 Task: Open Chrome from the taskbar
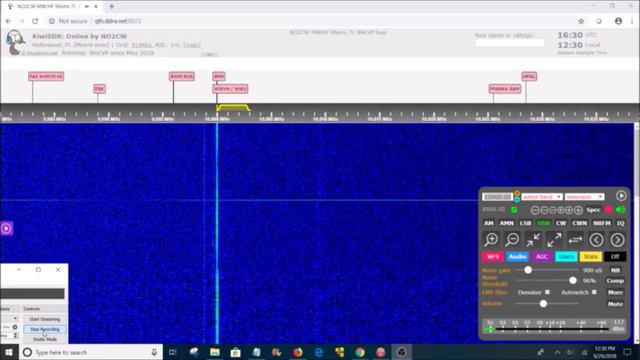360,352
